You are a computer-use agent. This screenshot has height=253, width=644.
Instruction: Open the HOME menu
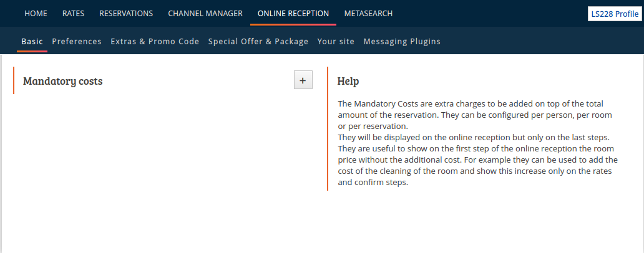pyautogui.click(x=36, y=14)
